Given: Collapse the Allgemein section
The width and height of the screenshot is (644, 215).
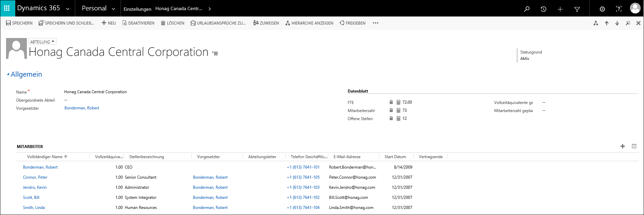Looking at the screenshot, I should click(8, 74).
